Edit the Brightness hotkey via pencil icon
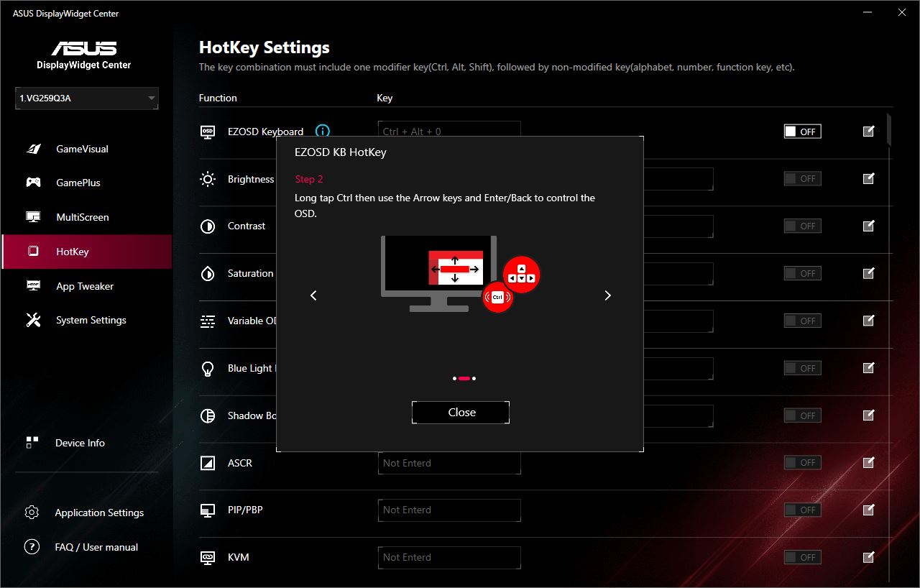 (x=868, y=178)
